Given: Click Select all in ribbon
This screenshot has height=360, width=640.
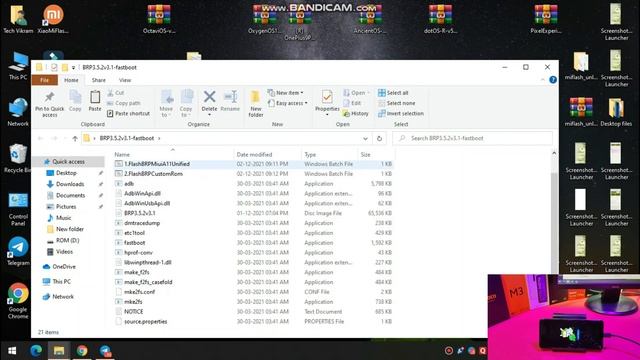Looking at the screenshot, I should 393,93.
